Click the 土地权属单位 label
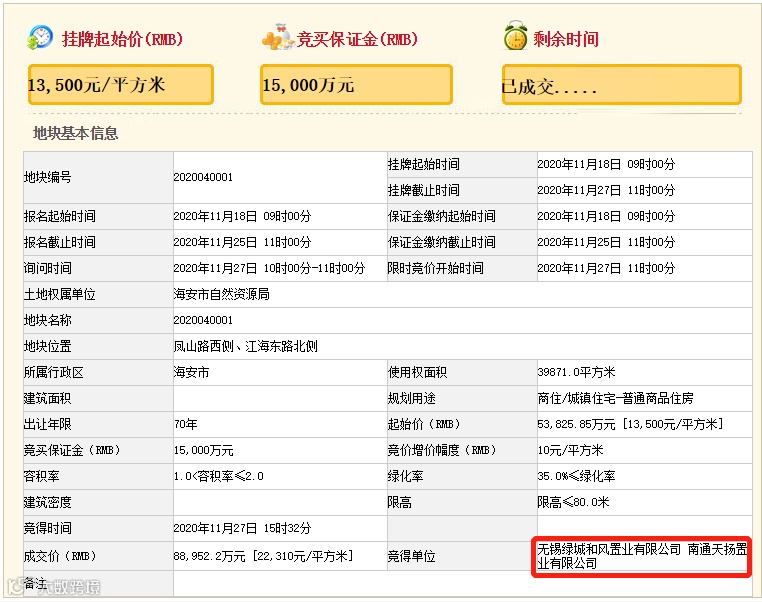Screen dimensions: 762x602 [60, 294]
